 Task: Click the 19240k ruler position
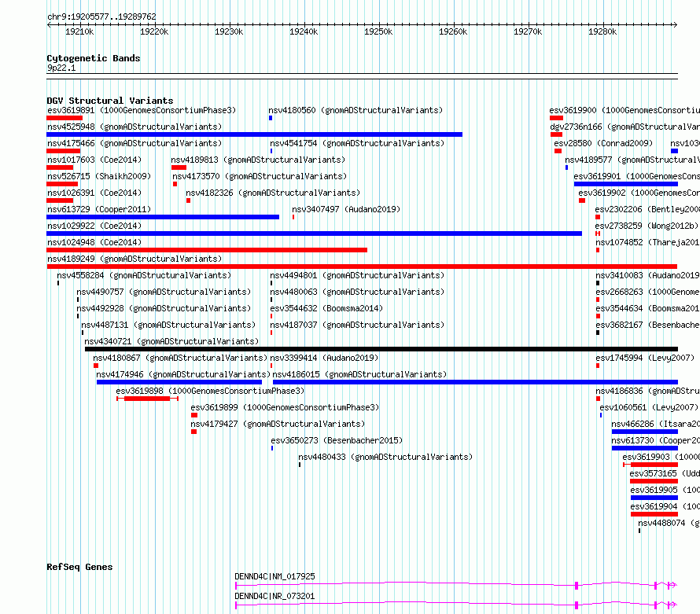(304, 31)
